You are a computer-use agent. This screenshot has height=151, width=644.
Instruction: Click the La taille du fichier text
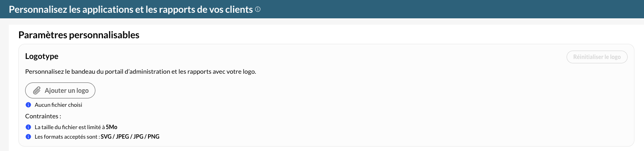[70, 127]
